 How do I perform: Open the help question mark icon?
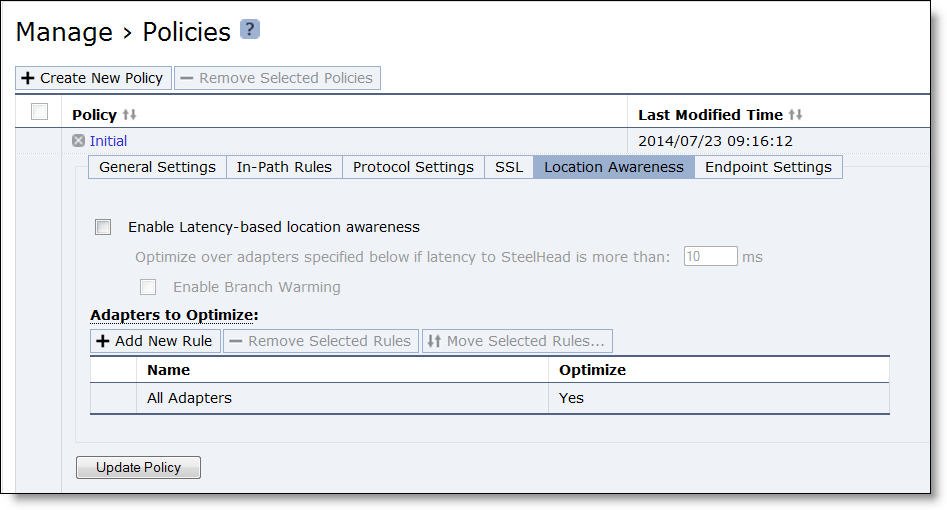tap(250, 29)
